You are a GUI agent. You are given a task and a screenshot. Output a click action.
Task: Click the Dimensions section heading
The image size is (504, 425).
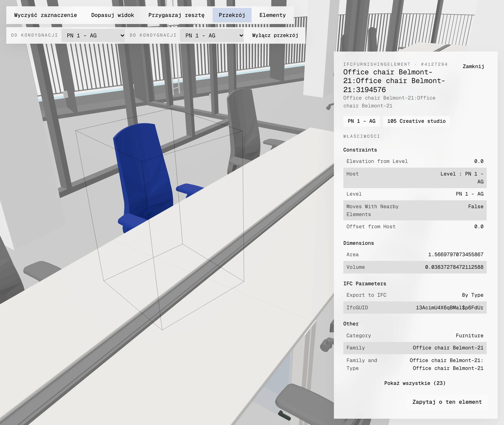coord(359,243)
